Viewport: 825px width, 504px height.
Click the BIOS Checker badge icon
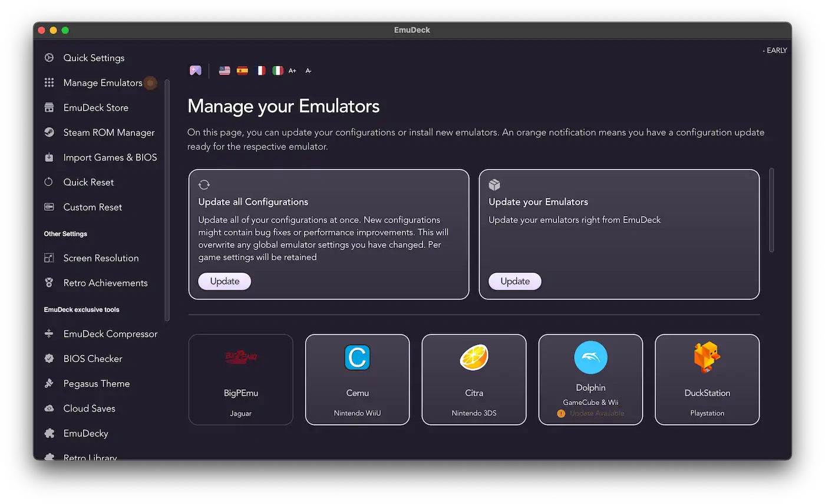[x=49, y=359]
